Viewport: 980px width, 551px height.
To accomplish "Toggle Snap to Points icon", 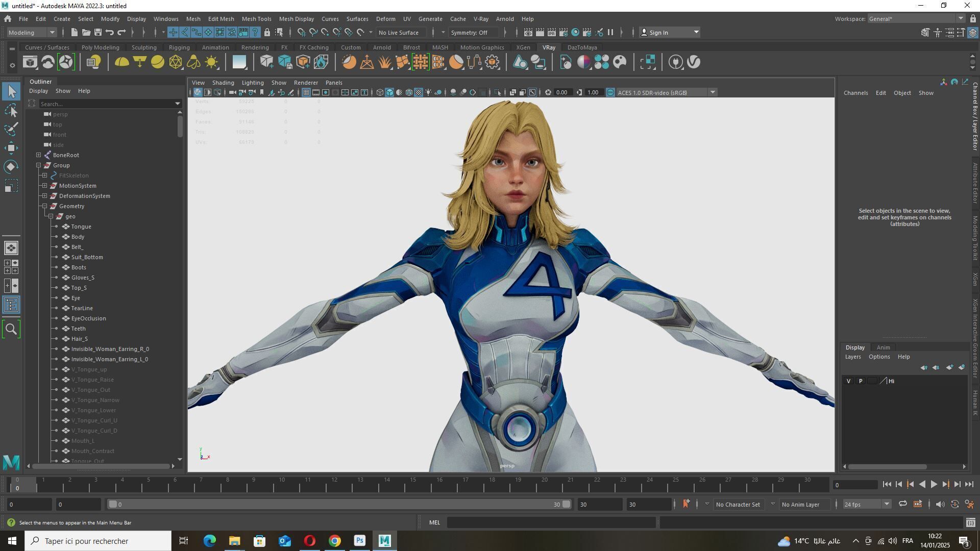I will (325, 32).
